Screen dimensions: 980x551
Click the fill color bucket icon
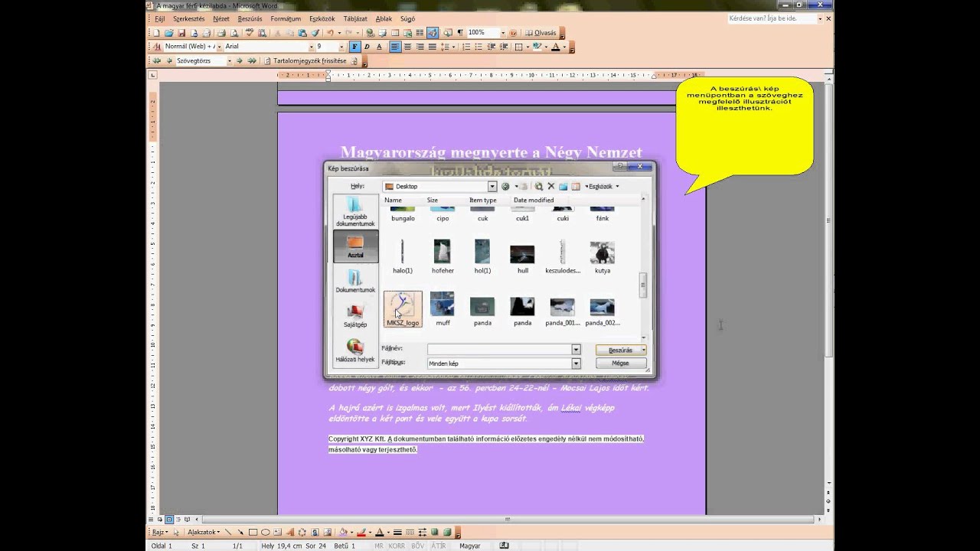click(343, 532)
